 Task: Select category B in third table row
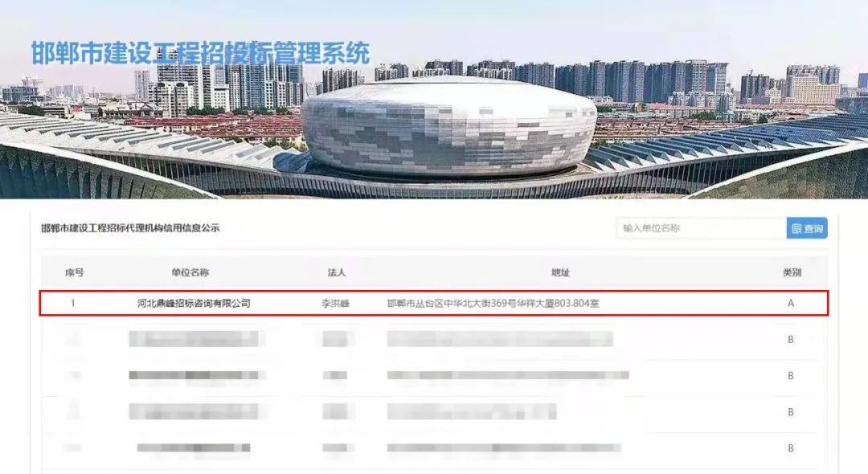(791, 375)
